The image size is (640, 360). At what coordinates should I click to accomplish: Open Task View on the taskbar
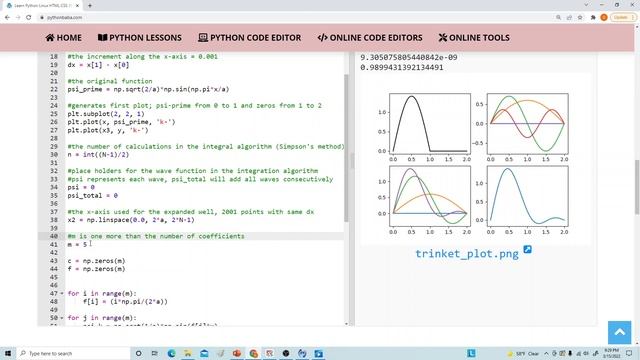click(155, 353)
